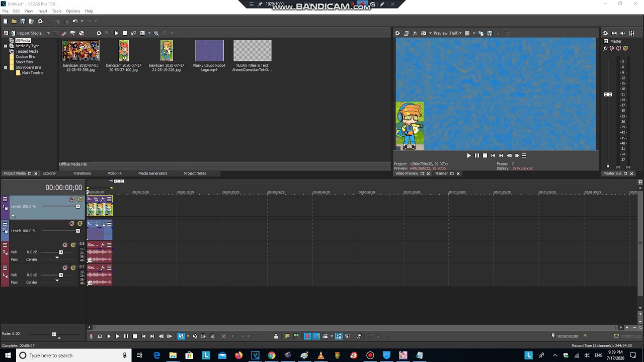Click the Record microphone icon in transport bar
The height and width of the screenshot is (362, 644).
coord(91,336)
